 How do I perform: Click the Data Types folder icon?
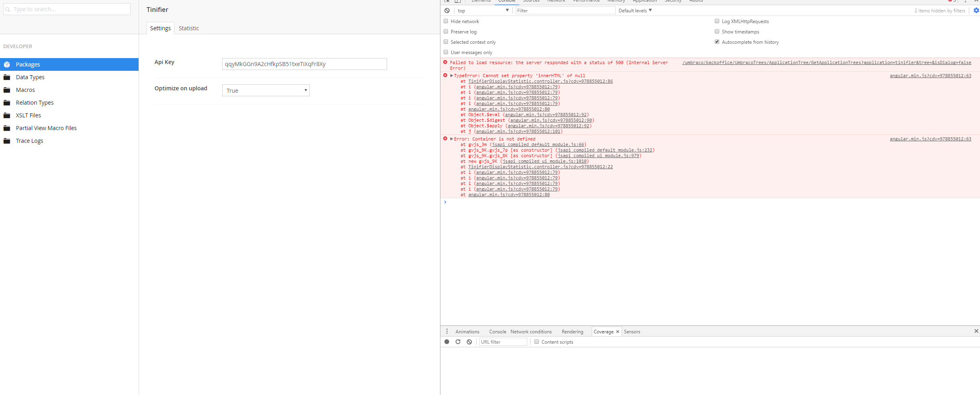click(x=7, y=77)
